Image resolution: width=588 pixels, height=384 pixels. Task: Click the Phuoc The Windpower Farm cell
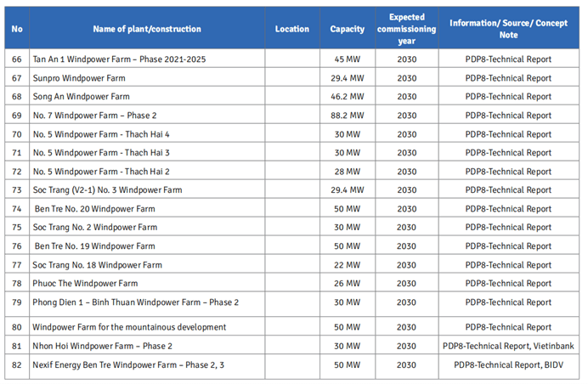85,284
